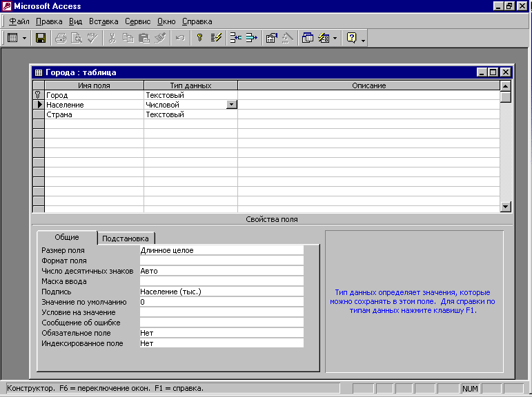
Task: Switch to datasheet view using the View icon
Action: tap(12, 38)
